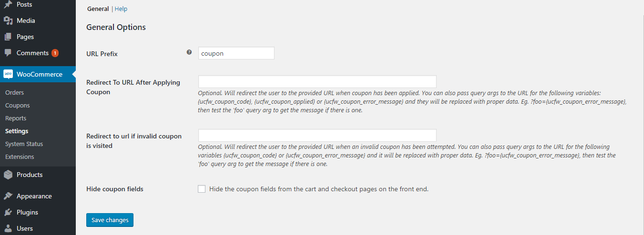This screenshot has width=644, height=235.
Task: Click the Pages icon in sidebar
Action: tap(8, 37)
